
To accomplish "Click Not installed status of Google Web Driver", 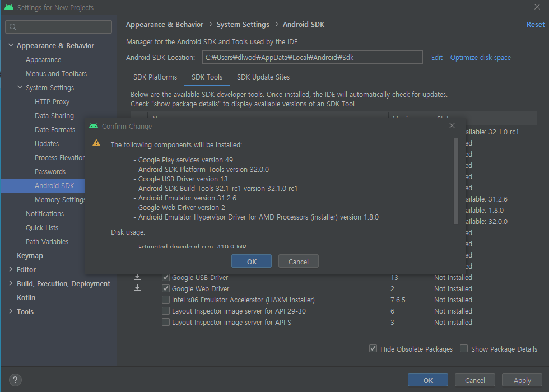I will pyautogui.click(x=453, y=289).
